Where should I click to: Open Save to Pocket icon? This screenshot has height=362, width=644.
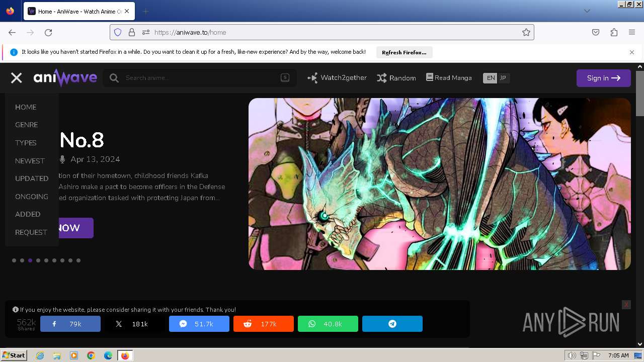(596, 32)
